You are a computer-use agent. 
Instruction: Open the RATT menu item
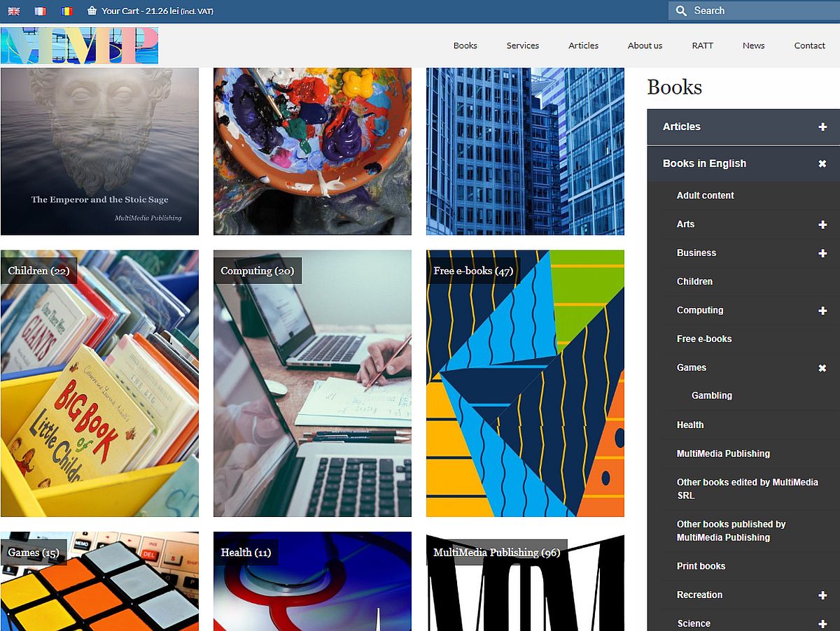(703, 45)
